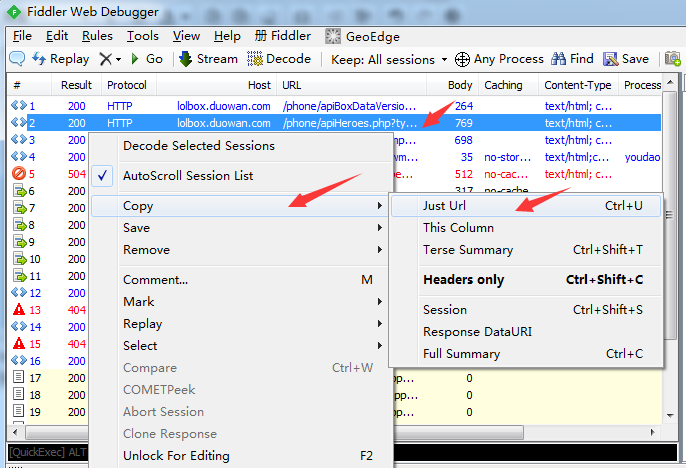Image resolution: width=686 pixels, height=468 pixels.
Task: Select Session copy option
Action: (526, 310)
